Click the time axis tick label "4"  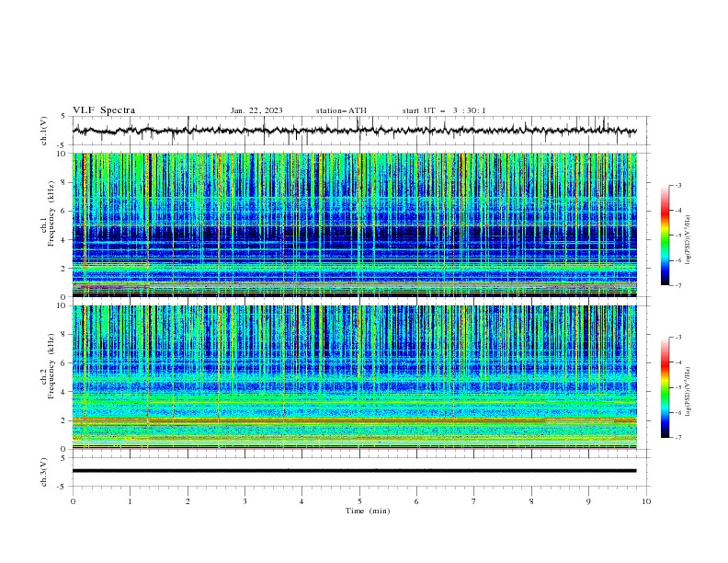(x=301, y=501)
